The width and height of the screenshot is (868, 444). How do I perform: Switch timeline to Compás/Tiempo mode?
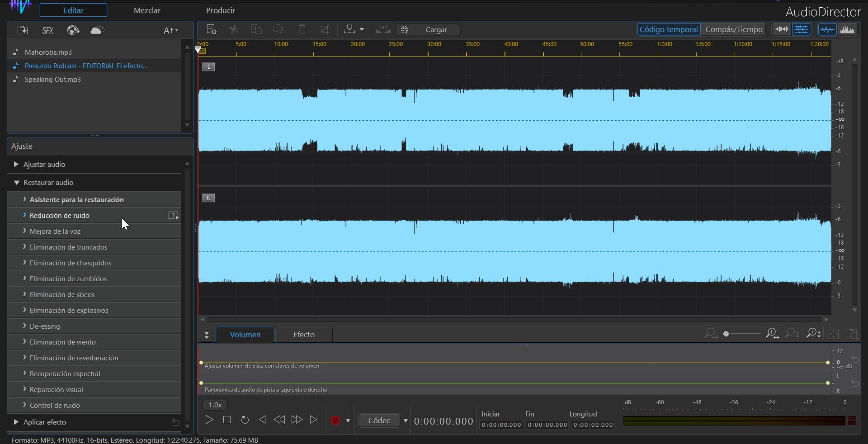(x=733, y=29)
